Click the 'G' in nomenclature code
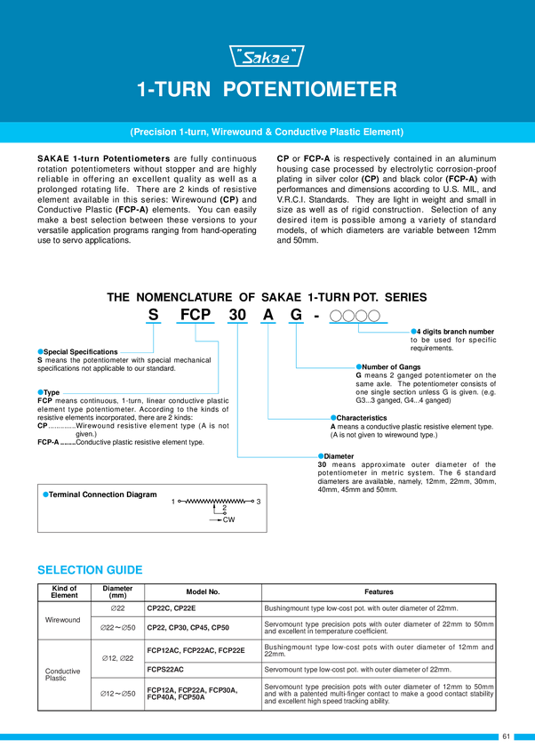This screenshot has height=756, width=535. point(296,314)
